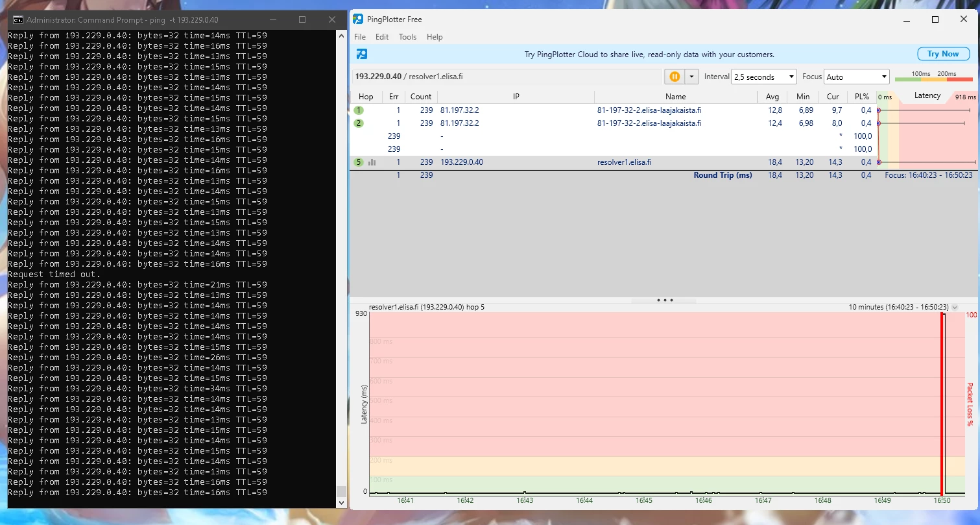This screenshot has height=525, width=980.
Task: Open the Interval dropdown set to 2,5 seconds
Action: (x=763, y=77)
